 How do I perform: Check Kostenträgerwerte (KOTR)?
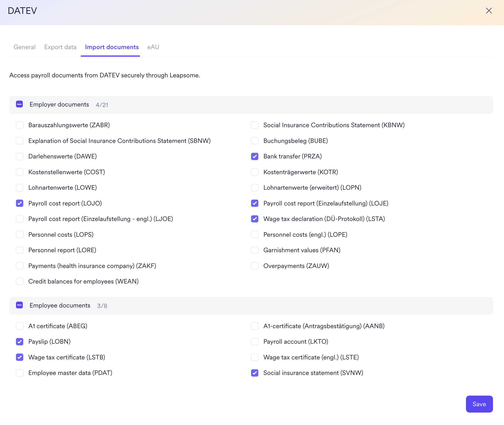[x=255, y=172]
